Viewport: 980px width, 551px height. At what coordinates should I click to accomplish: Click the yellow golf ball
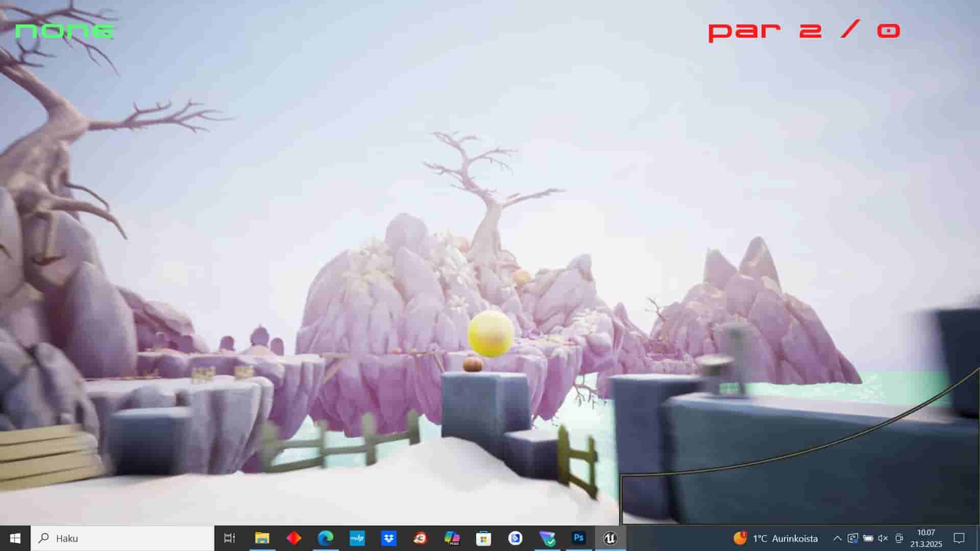coord(491,334)
